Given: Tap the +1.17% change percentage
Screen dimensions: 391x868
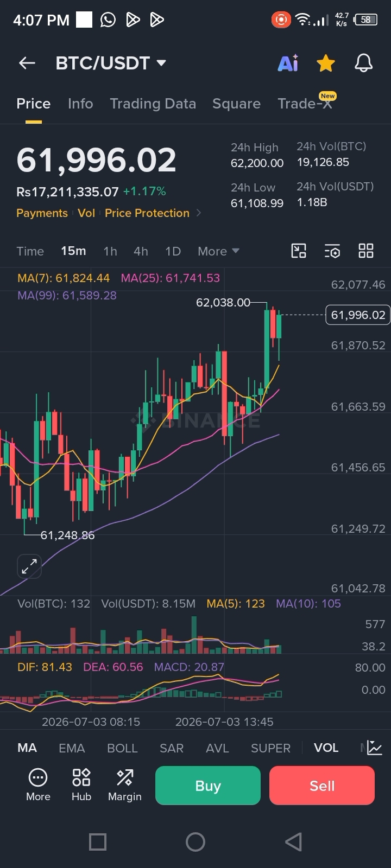Looking at the screenshot, I should (144, 192).
